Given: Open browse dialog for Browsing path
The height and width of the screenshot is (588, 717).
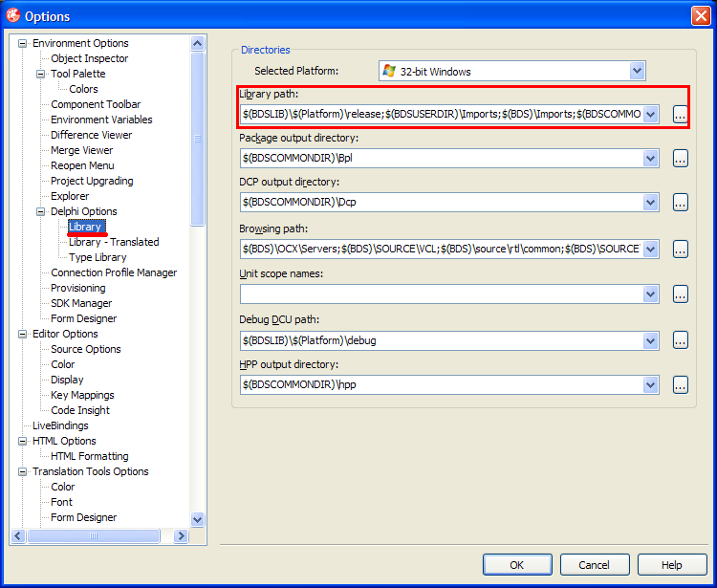Looking at the screenshot, I should coord(680,250).
